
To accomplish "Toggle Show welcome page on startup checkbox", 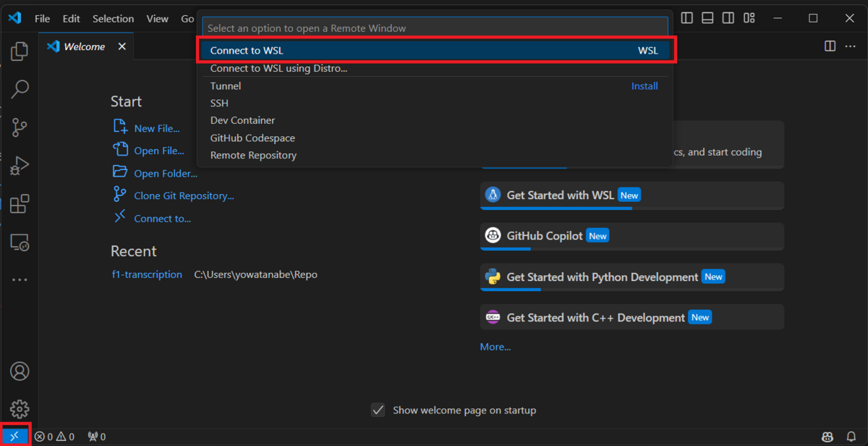I will tap(378, 411).
